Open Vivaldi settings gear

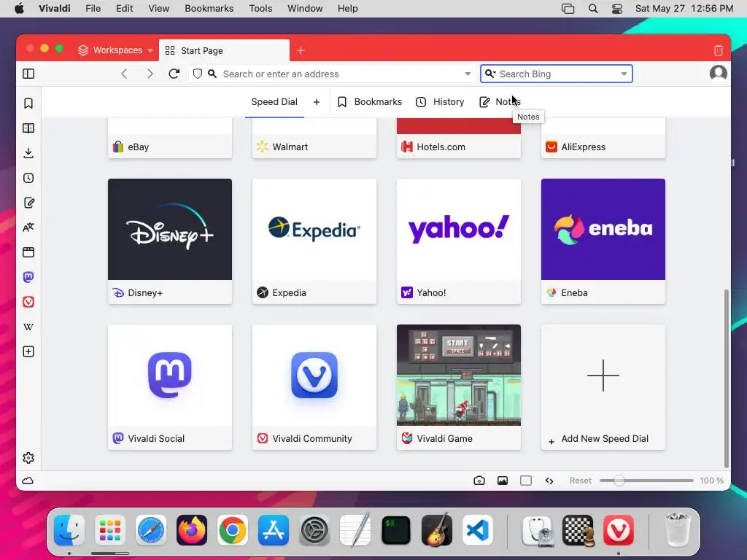[28, 458]
